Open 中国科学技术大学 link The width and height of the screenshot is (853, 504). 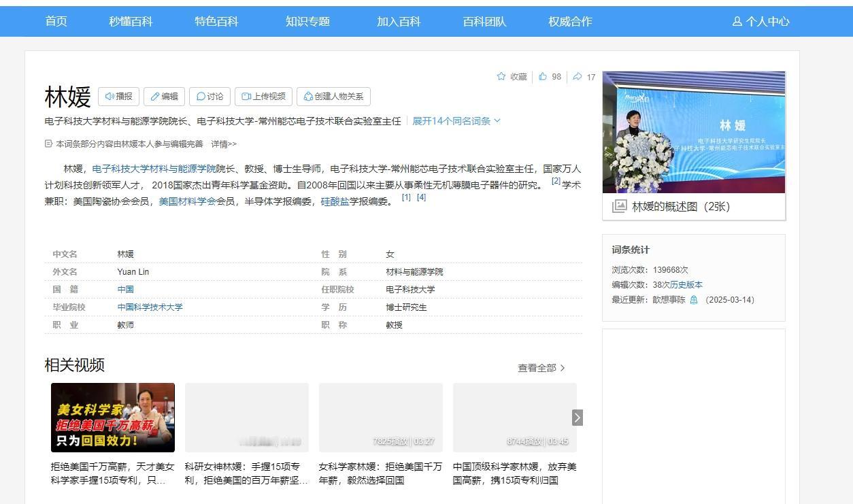[150, 307]
